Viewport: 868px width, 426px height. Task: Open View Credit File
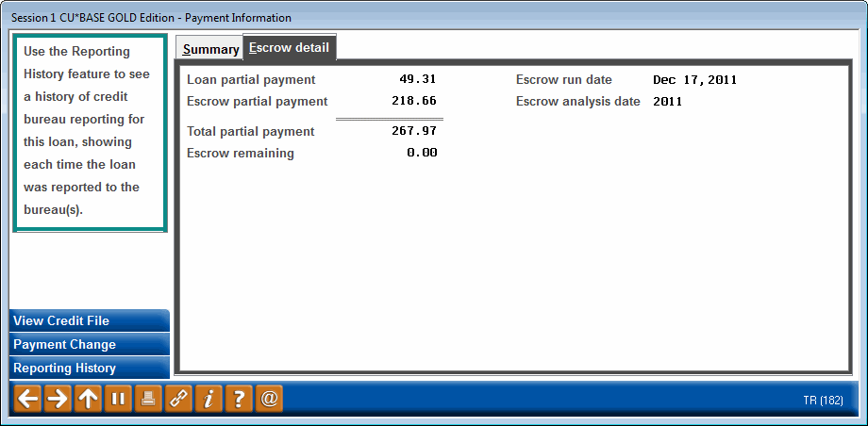pos(89,320)
